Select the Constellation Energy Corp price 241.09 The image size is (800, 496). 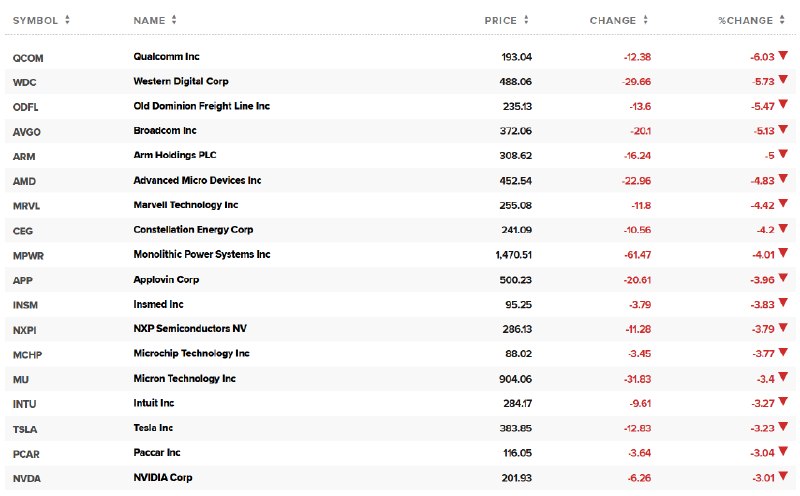pyautogui.click(x=516, y=230)
